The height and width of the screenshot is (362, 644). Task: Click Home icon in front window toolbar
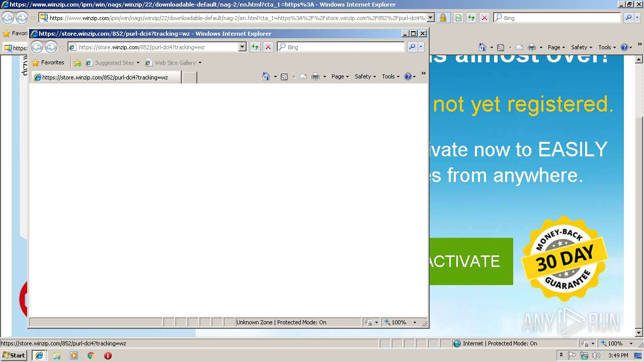[266, 76]
